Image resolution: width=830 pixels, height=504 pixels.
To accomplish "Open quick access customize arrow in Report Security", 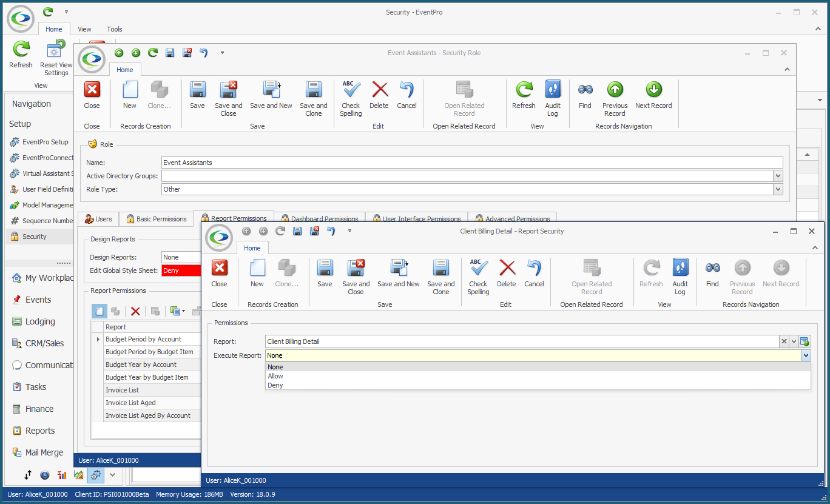I will [349, 231].
